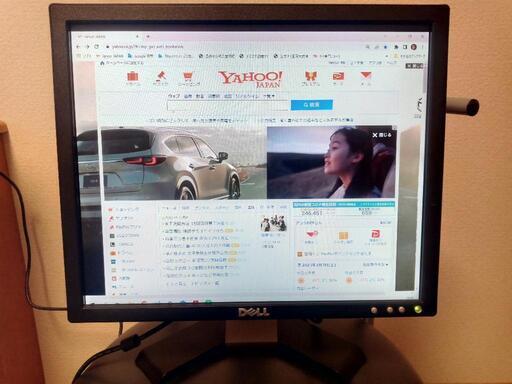Open a new tab with the plus button

pos(148,36)
